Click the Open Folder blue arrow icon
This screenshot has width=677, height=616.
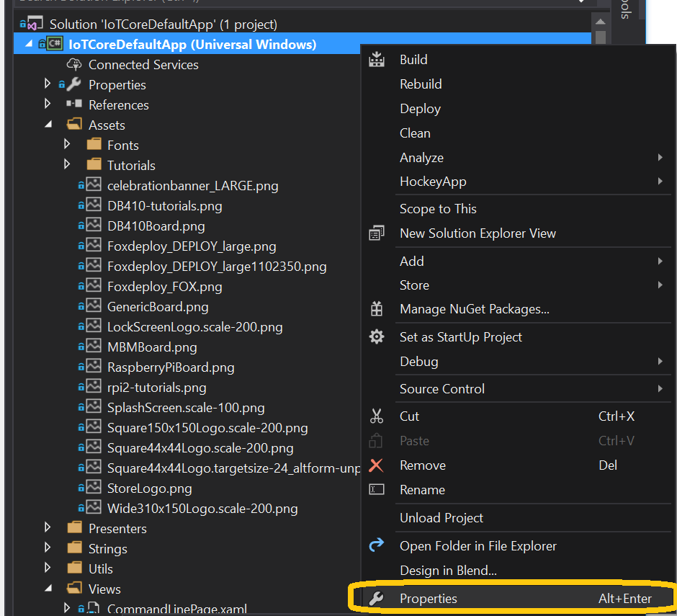point(377,545)
